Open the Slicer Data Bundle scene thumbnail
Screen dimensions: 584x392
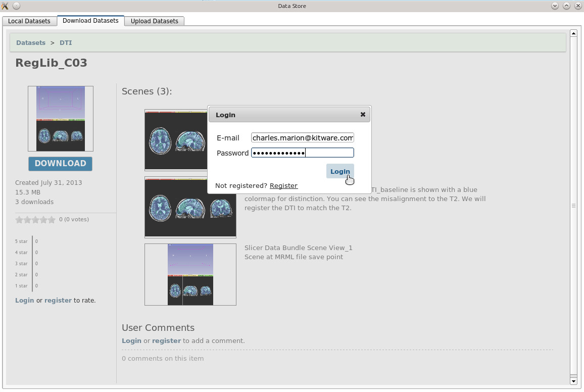[x=190, y=275]
